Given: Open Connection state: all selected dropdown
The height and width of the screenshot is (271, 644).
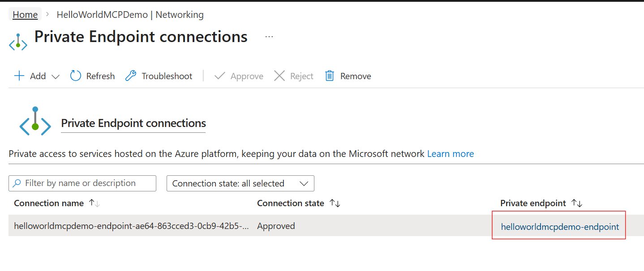Looking at the screenshot, I should click(x=240, y=183).
